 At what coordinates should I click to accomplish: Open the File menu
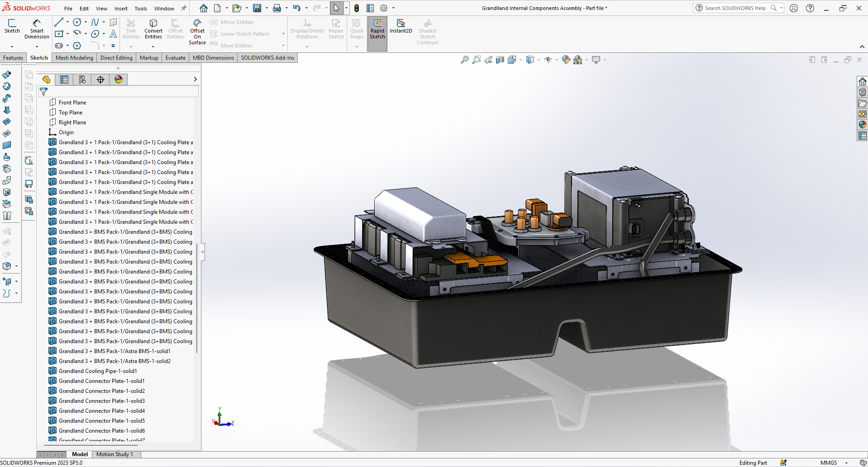point(68,9)
